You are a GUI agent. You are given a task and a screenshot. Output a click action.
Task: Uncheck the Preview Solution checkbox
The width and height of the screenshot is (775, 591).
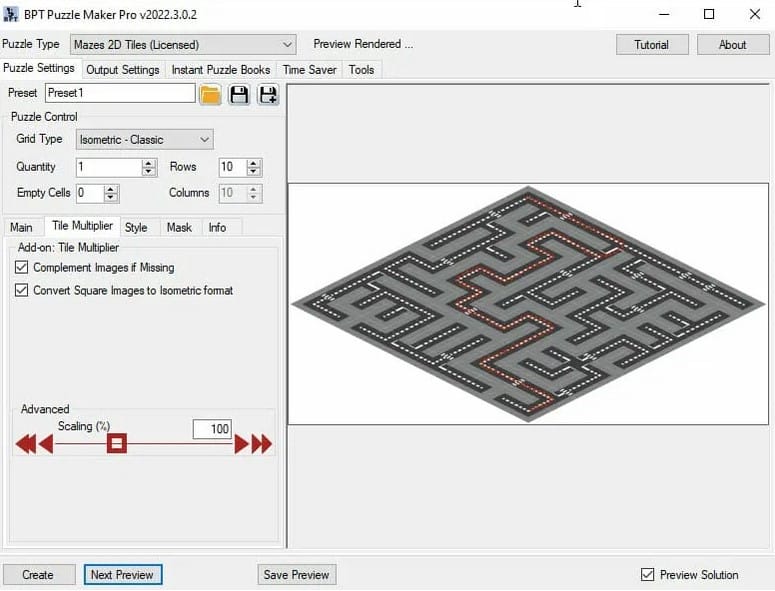tap(647, 575)
